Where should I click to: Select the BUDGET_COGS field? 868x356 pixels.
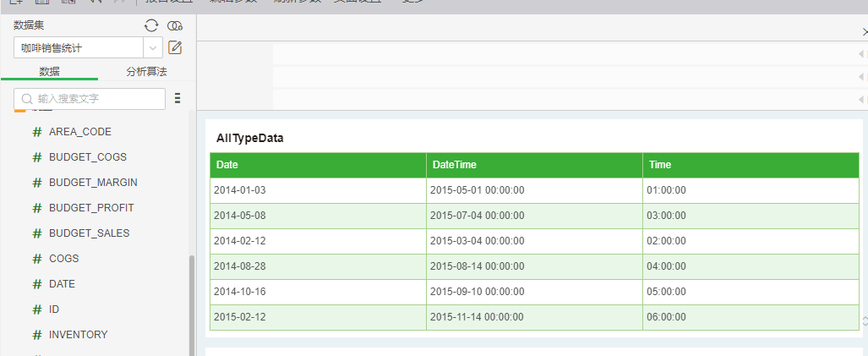coord(87,157)
